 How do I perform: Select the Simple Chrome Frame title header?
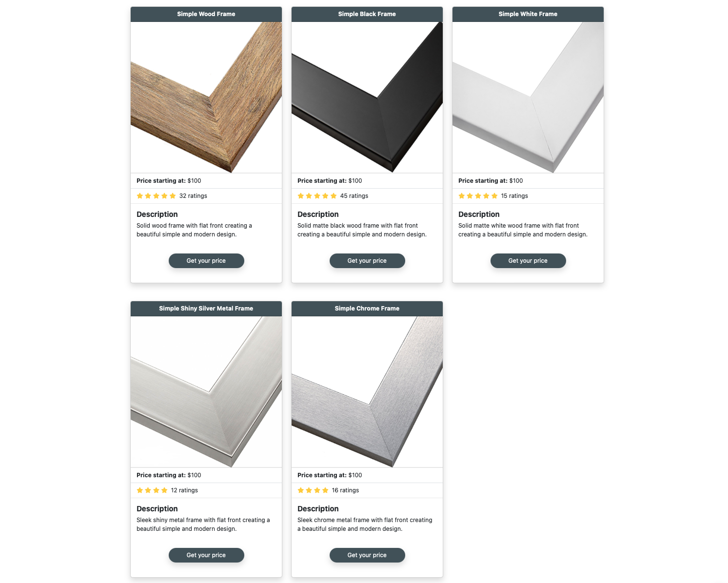coord(367,309)
